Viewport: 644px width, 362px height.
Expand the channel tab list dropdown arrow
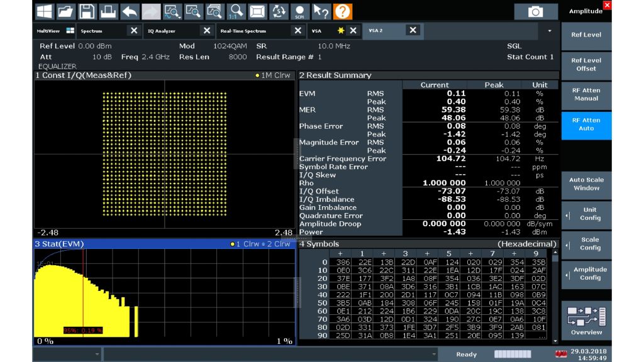click(x=551, y=31)
